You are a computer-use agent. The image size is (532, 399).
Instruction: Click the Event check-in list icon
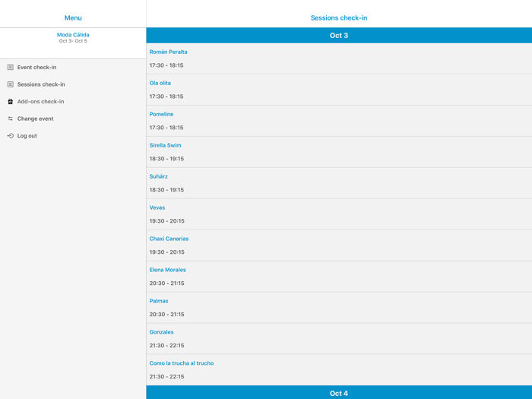[11, 67]
